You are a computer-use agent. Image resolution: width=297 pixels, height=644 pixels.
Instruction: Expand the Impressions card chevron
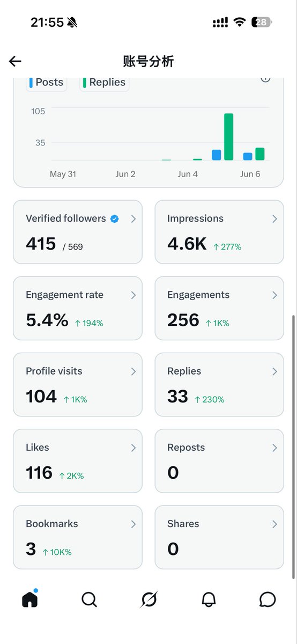274,219
